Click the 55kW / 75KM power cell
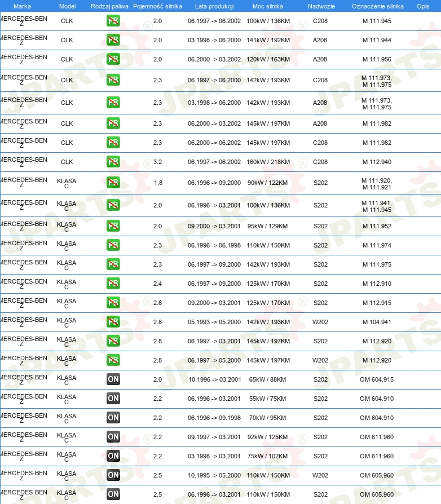This screenshot has height=504, width=441. [267, 399]
